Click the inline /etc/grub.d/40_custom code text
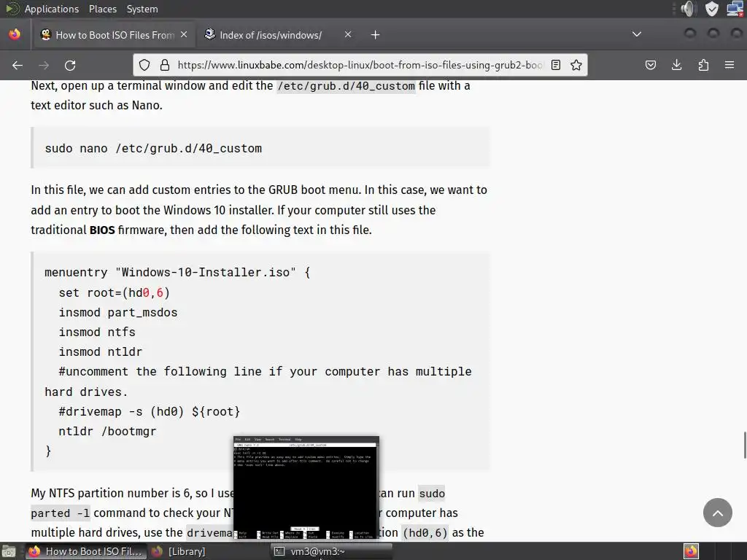This screenshot has width=747, height=560. [x=347, y=86]
